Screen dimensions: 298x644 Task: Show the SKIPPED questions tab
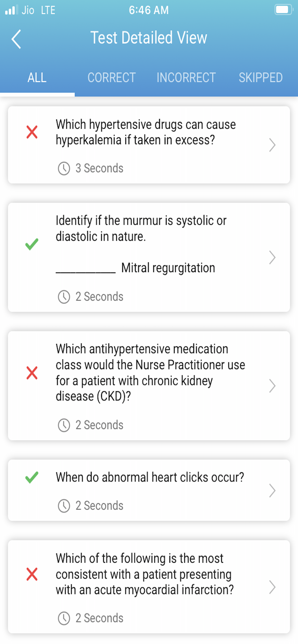pyautogui.click(x=261, y=78)
